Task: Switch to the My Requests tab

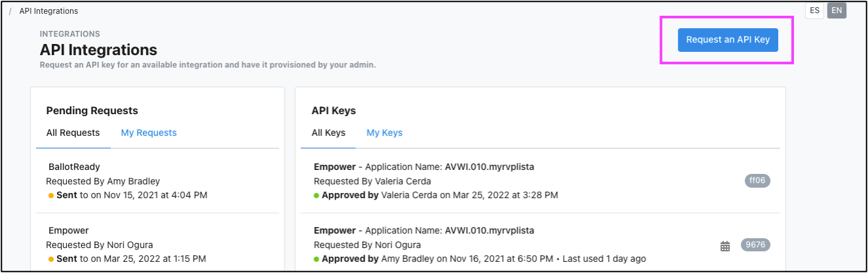Action: coord(149,133)
